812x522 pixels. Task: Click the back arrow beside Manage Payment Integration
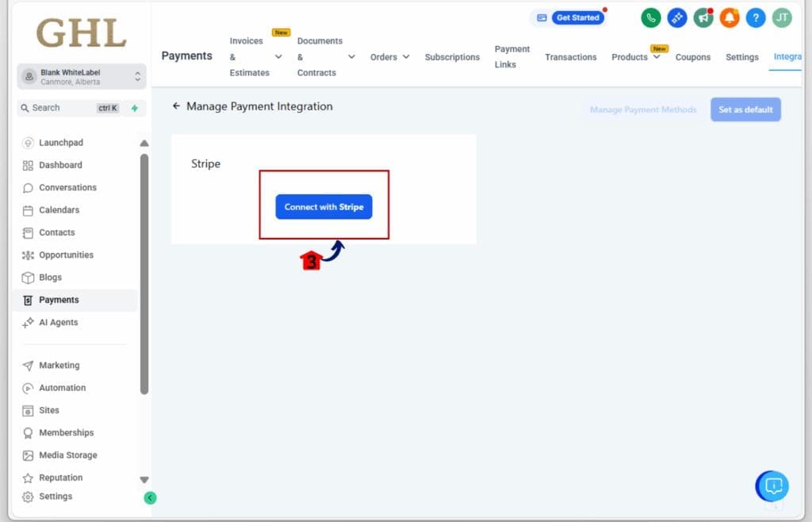click(176, 106)
